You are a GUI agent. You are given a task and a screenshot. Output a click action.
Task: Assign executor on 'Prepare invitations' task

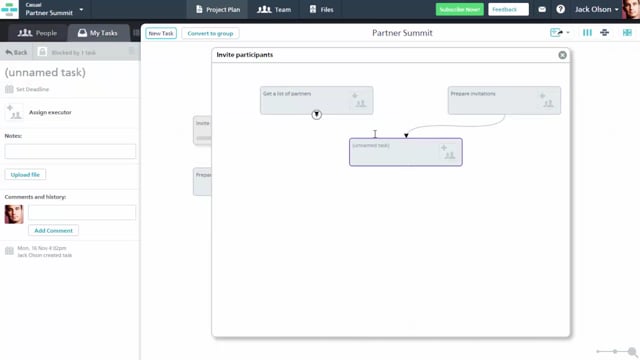tap(547, 100)
